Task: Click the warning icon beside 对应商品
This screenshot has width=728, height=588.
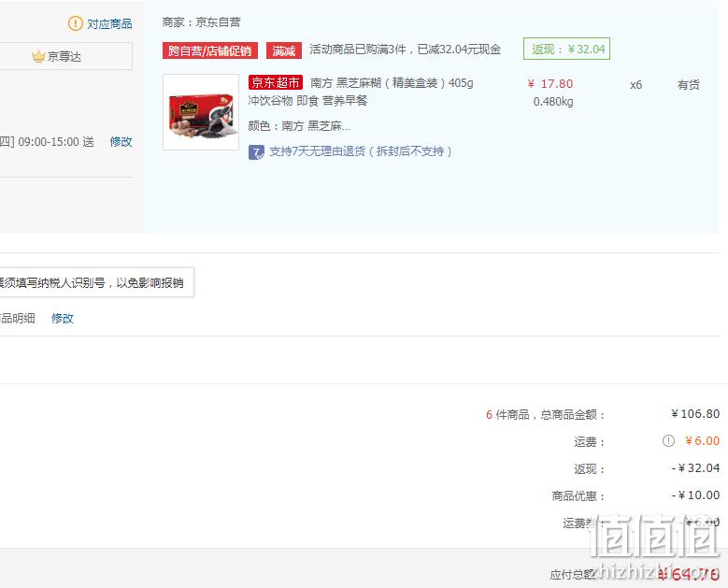Action: click(75, 23)
